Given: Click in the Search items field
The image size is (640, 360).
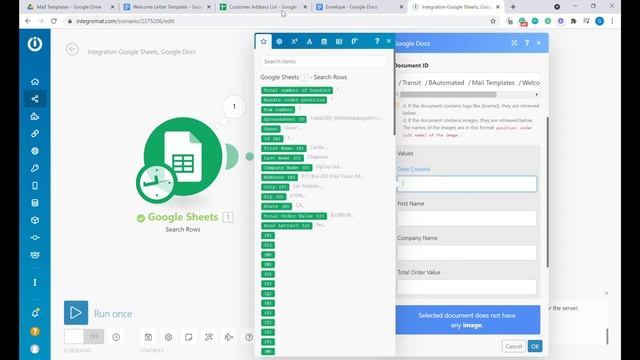Looking at the screenshot, I should click(323, 61).
